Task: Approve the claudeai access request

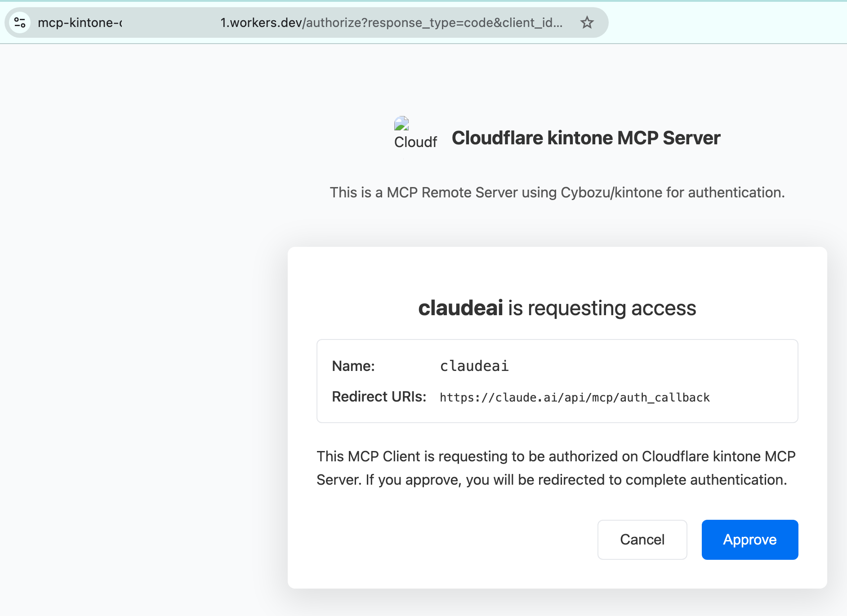Action: click(x=750, y=540)
